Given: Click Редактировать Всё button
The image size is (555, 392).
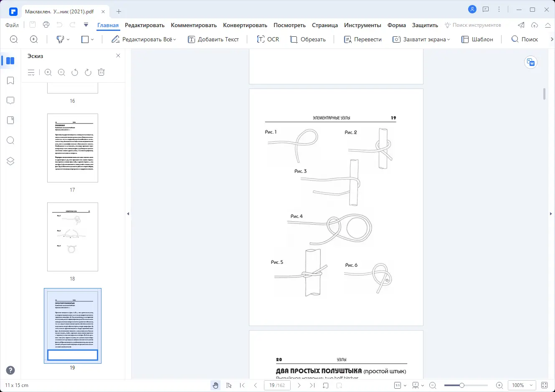Looking at the screenshot, I should point(144,39).
